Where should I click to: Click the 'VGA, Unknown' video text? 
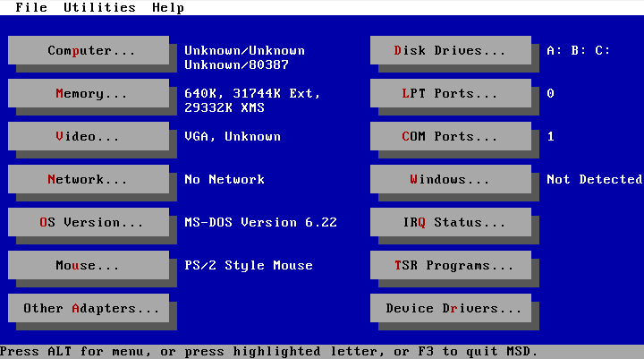pyautogui.click(x=233, y=136)
